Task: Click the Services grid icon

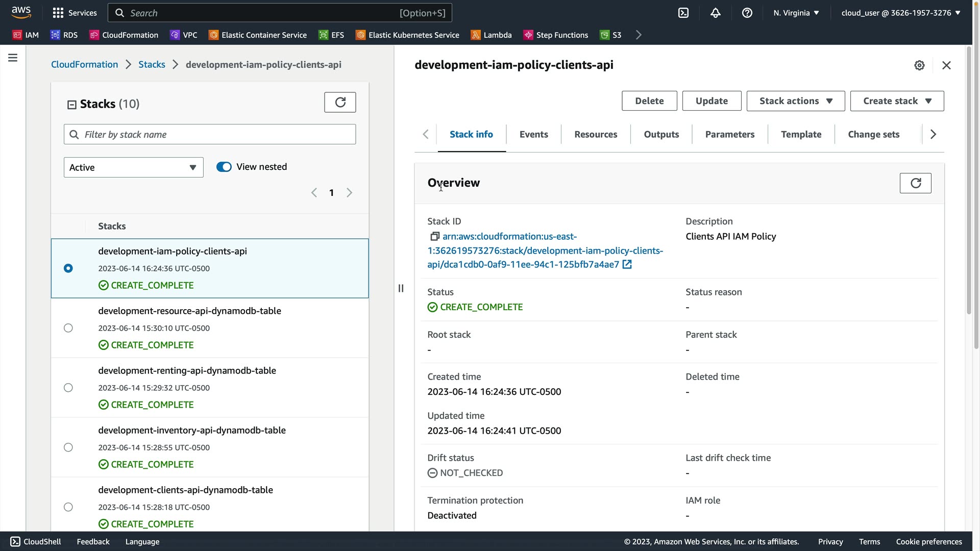Action: 58,13
